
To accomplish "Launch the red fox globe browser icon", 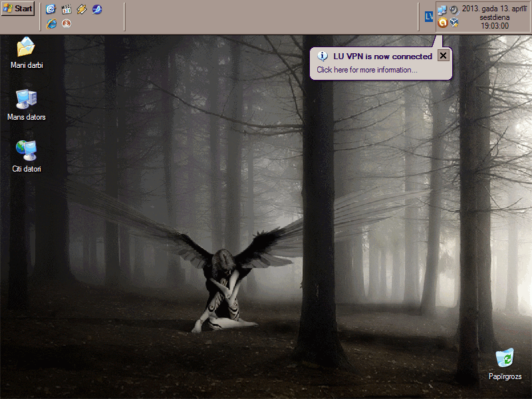I will tap(66, 23).
